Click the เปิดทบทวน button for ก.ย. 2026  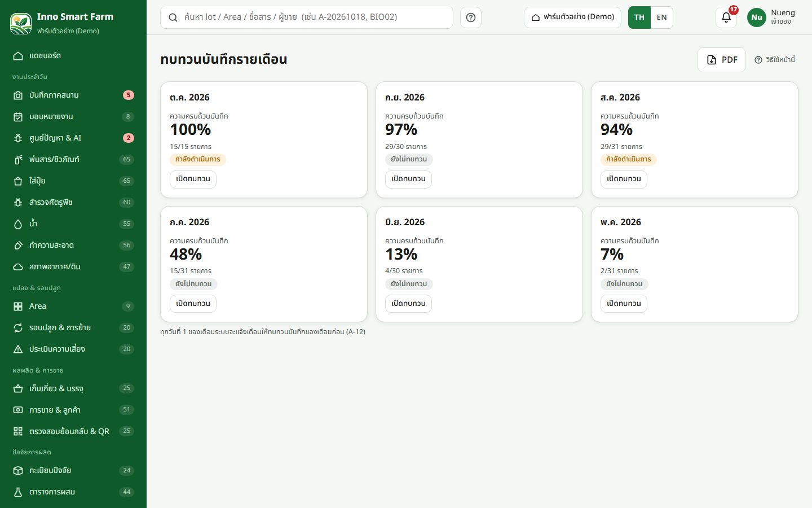click(408, 179)
